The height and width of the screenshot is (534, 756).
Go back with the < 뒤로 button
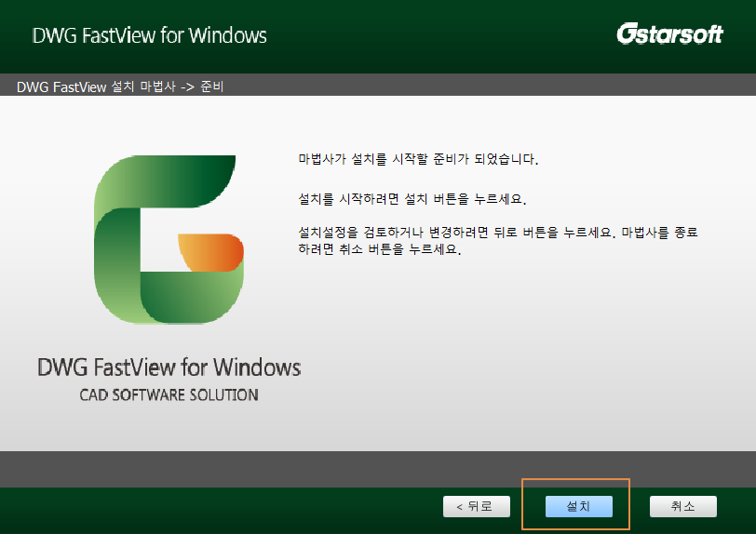477,506
